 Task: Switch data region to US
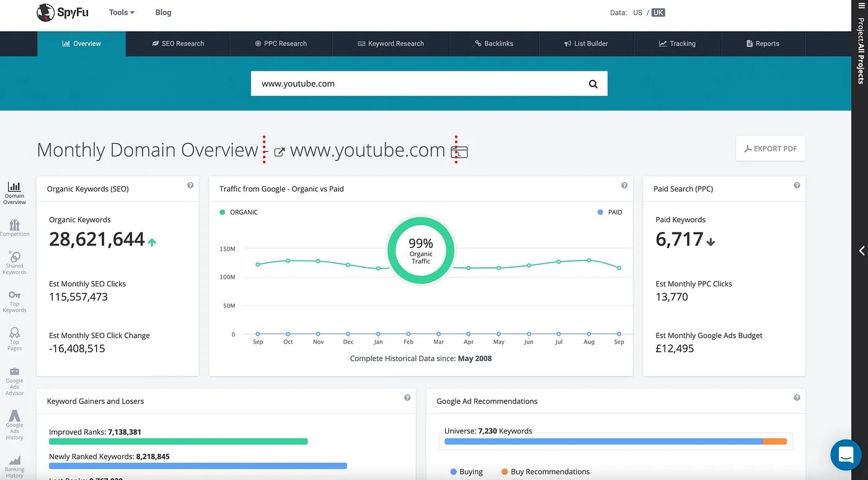tap(637, 12)
